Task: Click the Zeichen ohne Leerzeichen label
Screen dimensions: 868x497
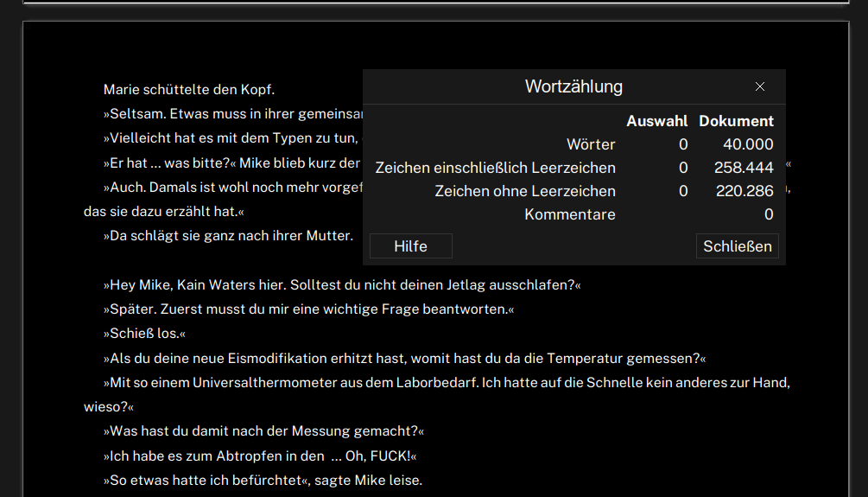Action: [525, 191]
